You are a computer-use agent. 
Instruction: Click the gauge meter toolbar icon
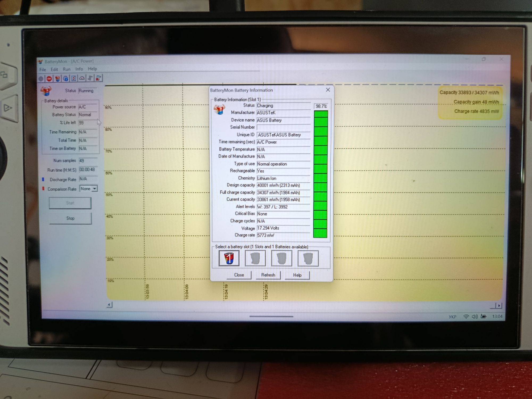[82, 78]
